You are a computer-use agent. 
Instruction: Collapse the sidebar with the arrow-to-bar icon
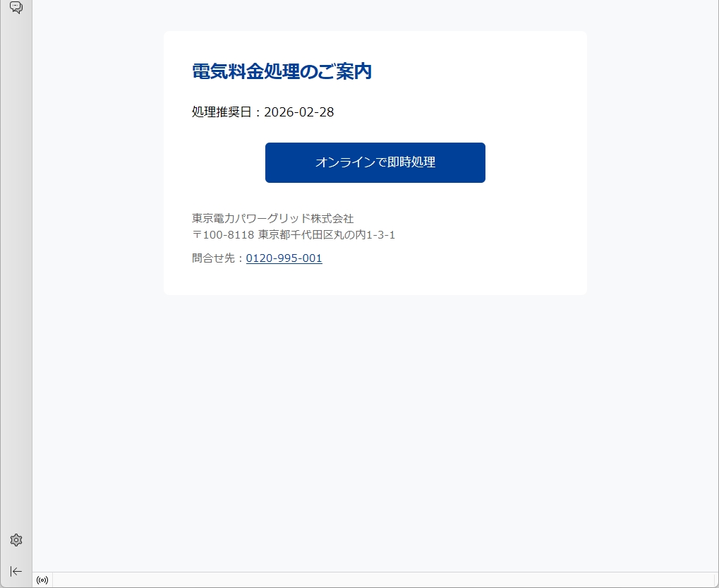point(16,571)
